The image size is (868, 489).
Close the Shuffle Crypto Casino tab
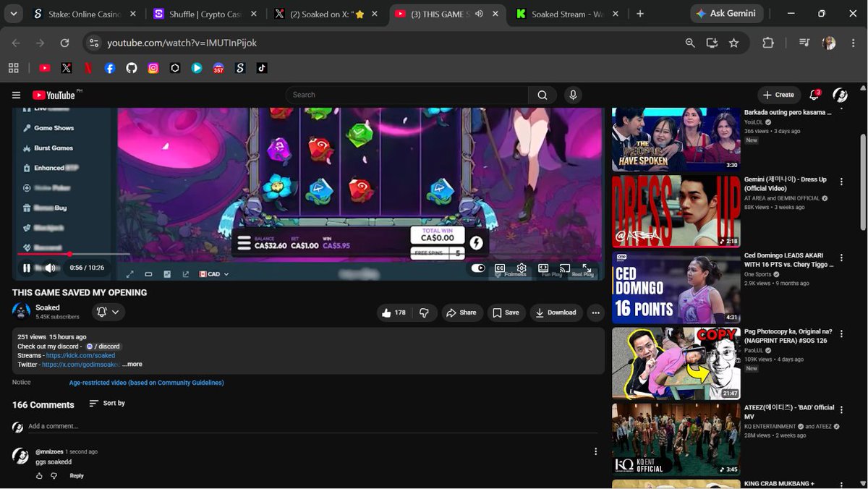click(x=252, y=14)
